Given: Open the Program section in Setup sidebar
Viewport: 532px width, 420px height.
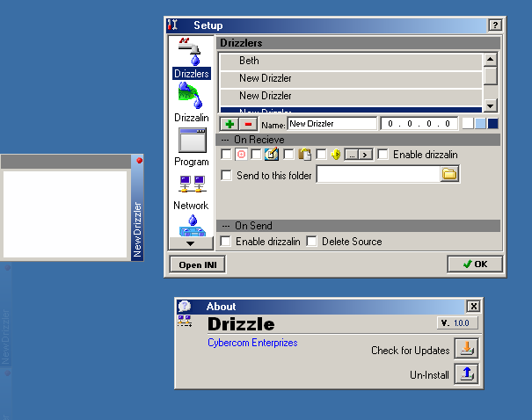Looking at the screenshot, I should click(x=192, y=147).
